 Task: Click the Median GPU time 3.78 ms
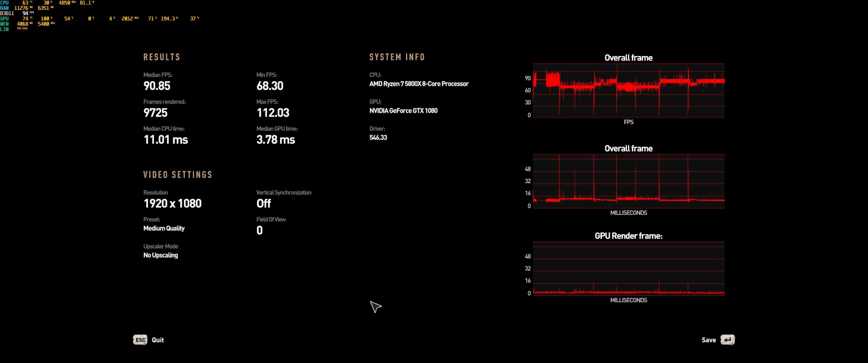coord(275,140)
